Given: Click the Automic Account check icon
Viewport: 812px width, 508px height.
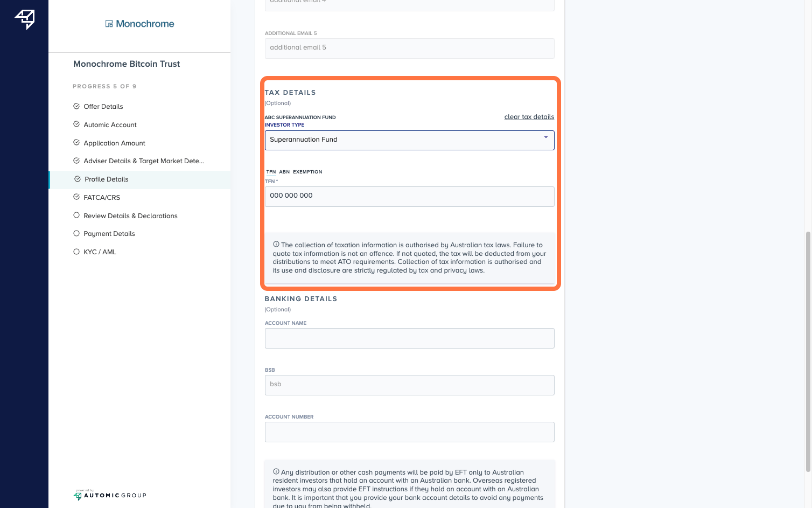Looking at the screenshot, I should 76,124.
